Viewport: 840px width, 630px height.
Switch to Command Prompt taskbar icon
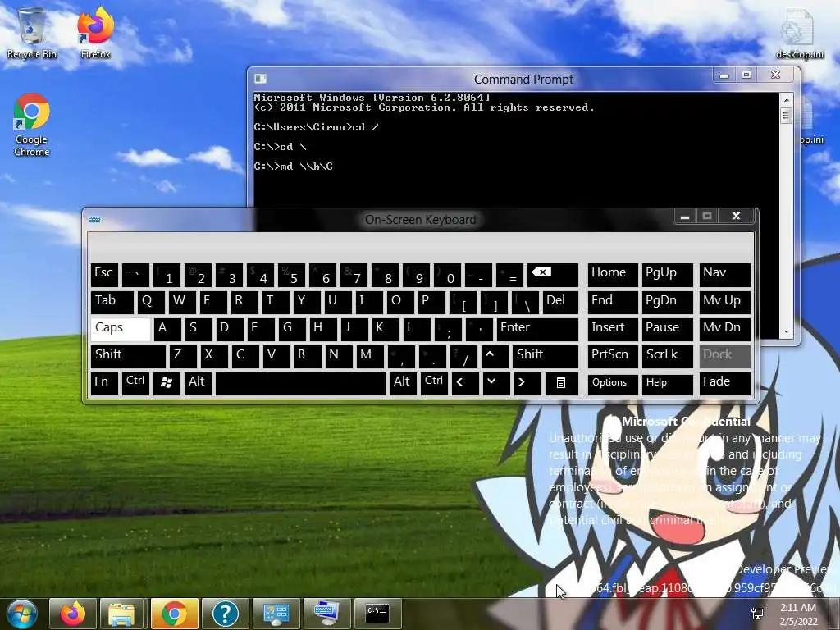click(x=377, y=614)
